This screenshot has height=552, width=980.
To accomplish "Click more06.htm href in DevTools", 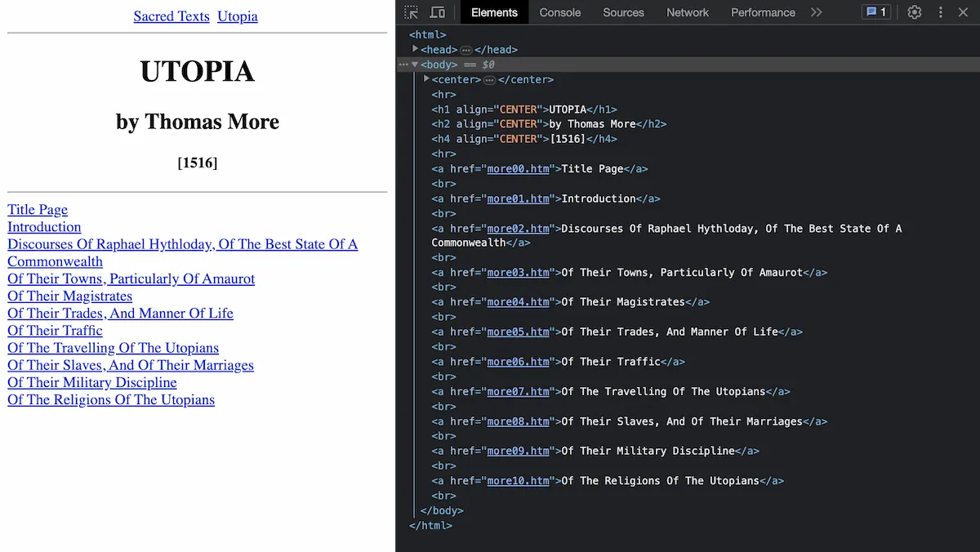I will [518, 362].
